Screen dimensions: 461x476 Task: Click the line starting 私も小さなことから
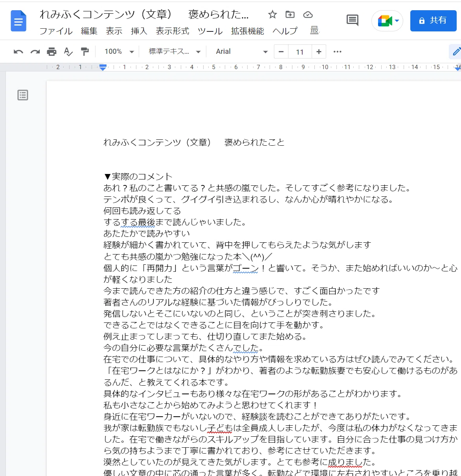pos(210,405)
